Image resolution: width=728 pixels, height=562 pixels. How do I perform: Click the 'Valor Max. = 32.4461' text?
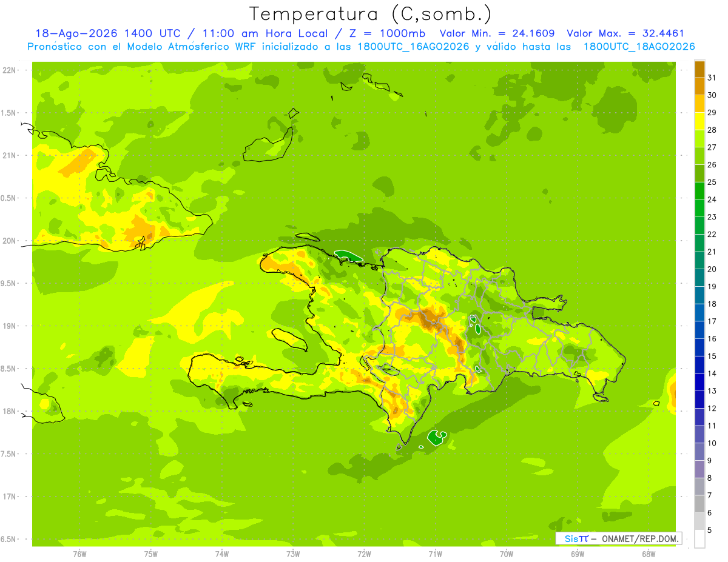pyautogui.click(x=625, y=33)
